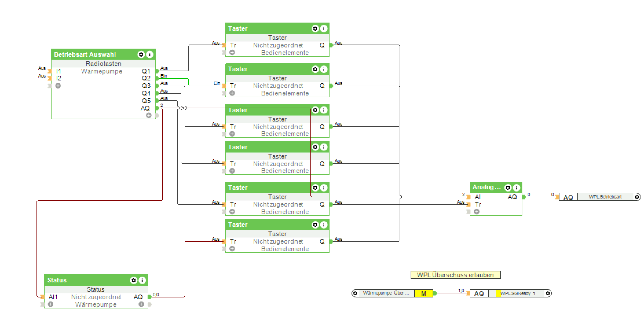
Task: Select the WPL Überschuss erlauben note
Action: click(x=455, y=275)
